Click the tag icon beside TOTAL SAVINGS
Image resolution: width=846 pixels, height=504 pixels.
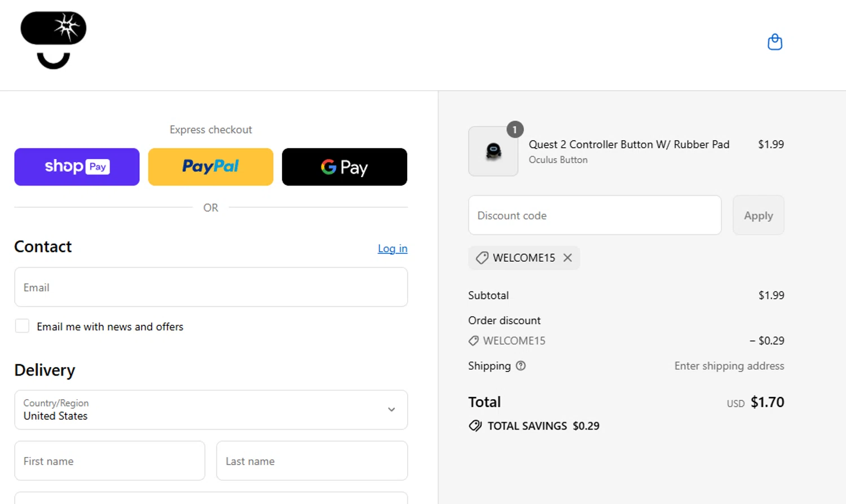tap(475, 426)
